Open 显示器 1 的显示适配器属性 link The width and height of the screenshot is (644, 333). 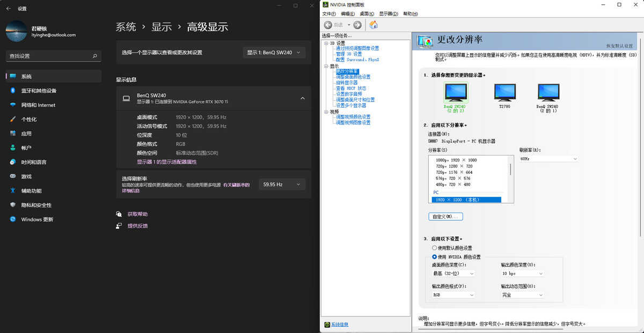tap(167, 162)
